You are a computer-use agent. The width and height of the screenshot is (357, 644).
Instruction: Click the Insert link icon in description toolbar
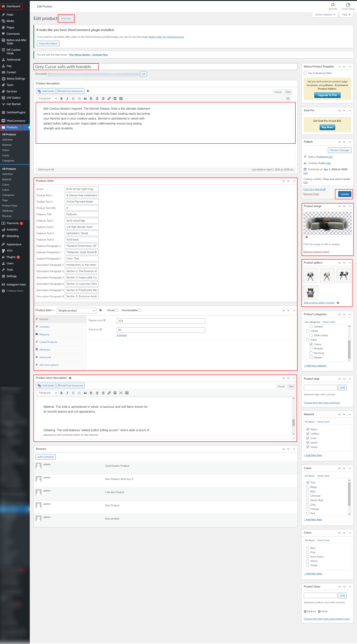click(109, 99)
